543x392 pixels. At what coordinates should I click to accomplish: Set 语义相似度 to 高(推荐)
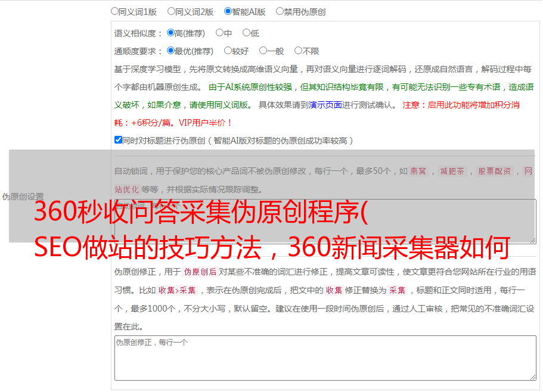click(x=170, y=33)
